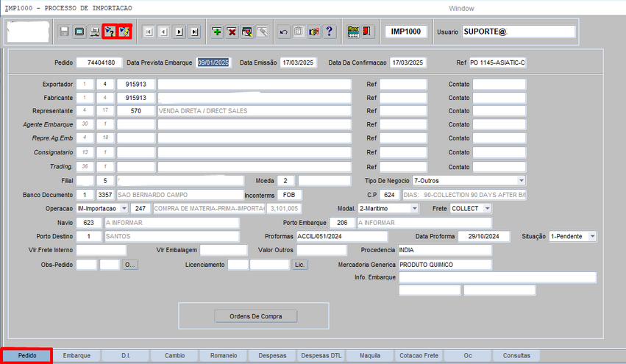This screenshot has width=626, height=364.
Task: Open the Frete COLLECT dropdown
Action: [486, 208]
